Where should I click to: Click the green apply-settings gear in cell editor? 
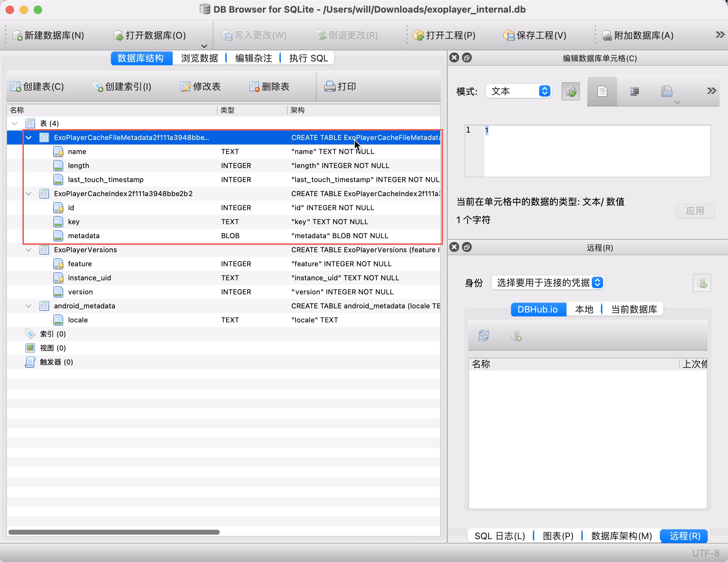tap(570, 91)
